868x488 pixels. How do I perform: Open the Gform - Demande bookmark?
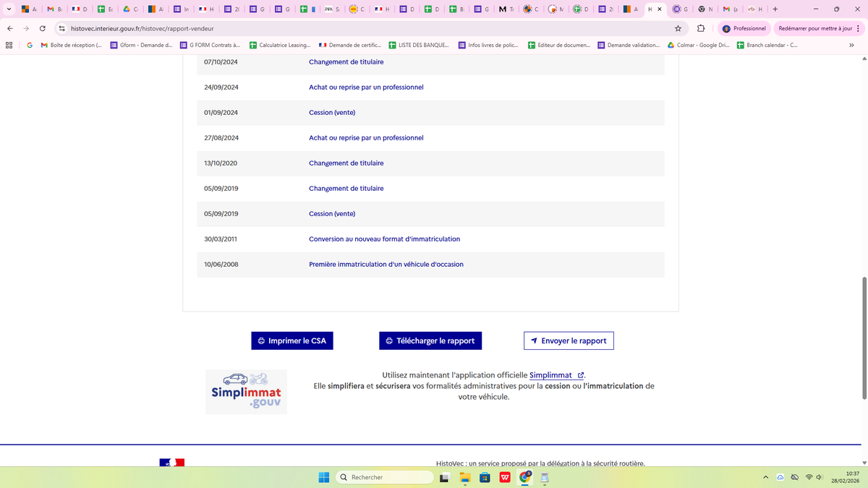(x=141, y=45)
